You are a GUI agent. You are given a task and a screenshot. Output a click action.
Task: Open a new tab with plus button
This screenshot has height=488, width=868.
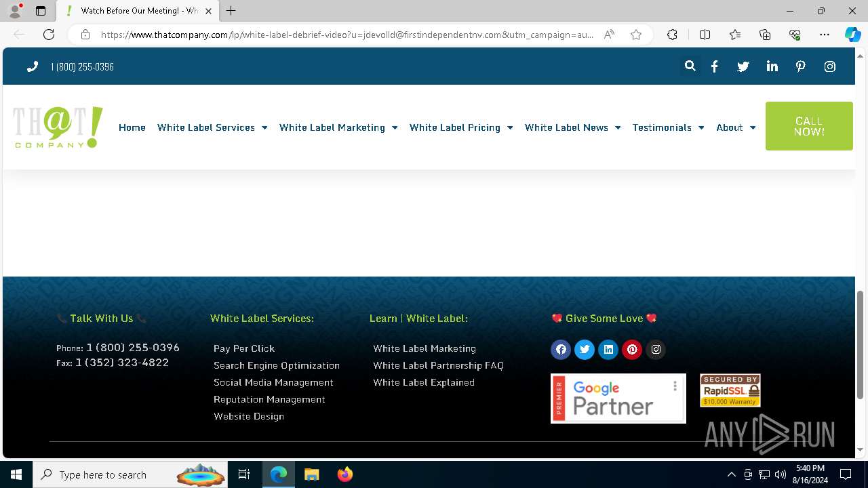[x=231, y=11]
